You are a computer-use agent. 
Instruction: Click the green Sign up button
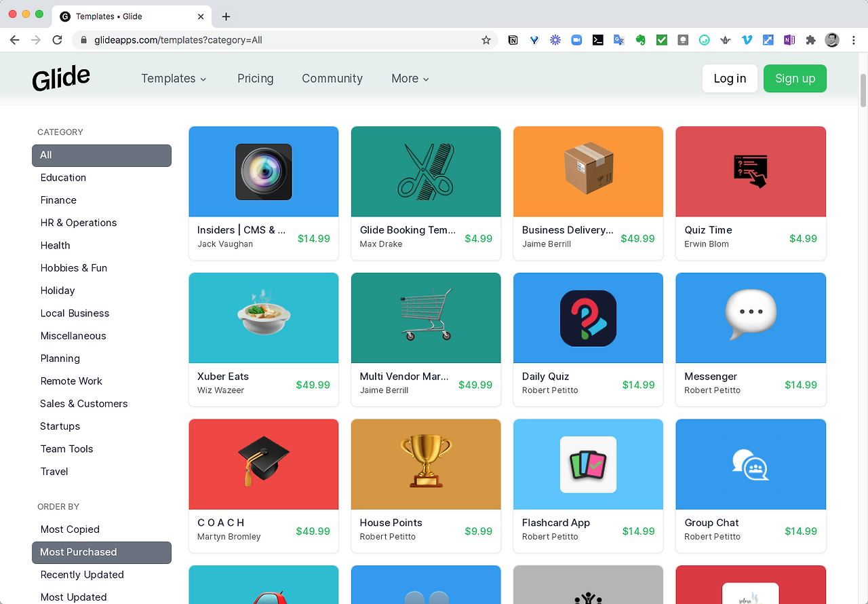pyautogui.click(x=795, y=79)
